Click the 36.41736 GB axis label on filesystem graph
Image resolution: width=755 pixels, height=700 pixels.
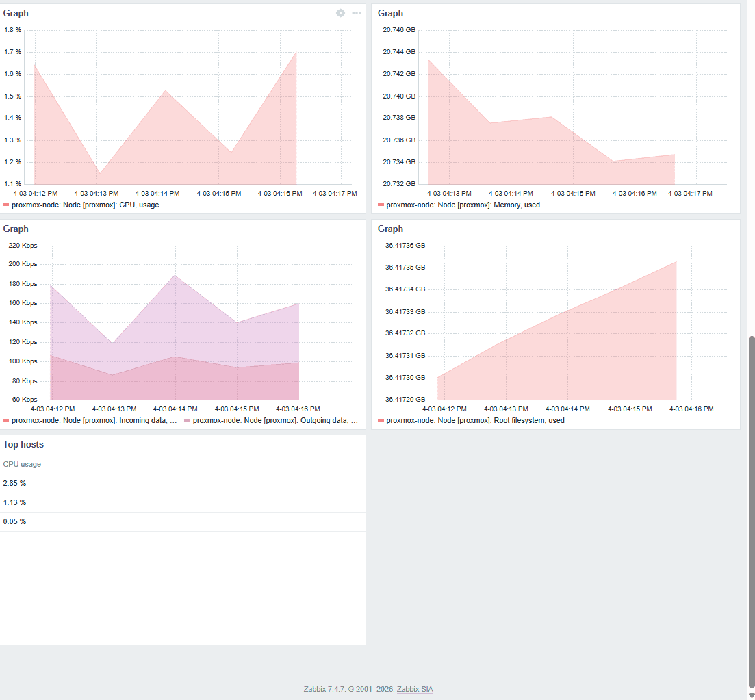click(x=405, y=246)
